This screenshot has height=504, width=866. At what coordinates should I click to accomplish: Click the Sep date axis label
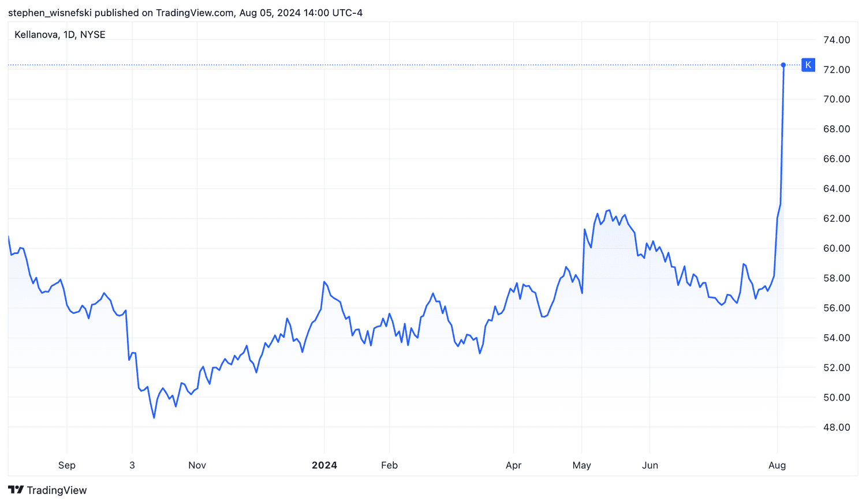coord(67,465)
